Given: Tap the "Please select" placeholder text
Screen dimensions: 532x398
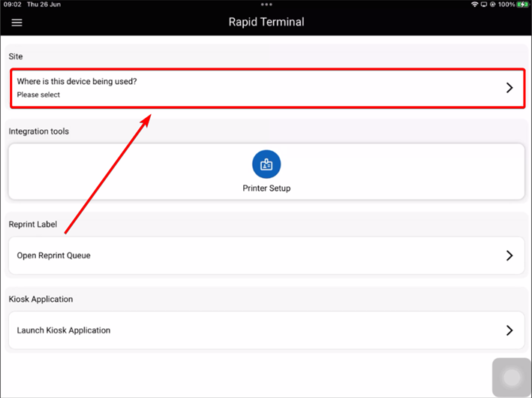Looking at the screenshot, I should 38,95.
